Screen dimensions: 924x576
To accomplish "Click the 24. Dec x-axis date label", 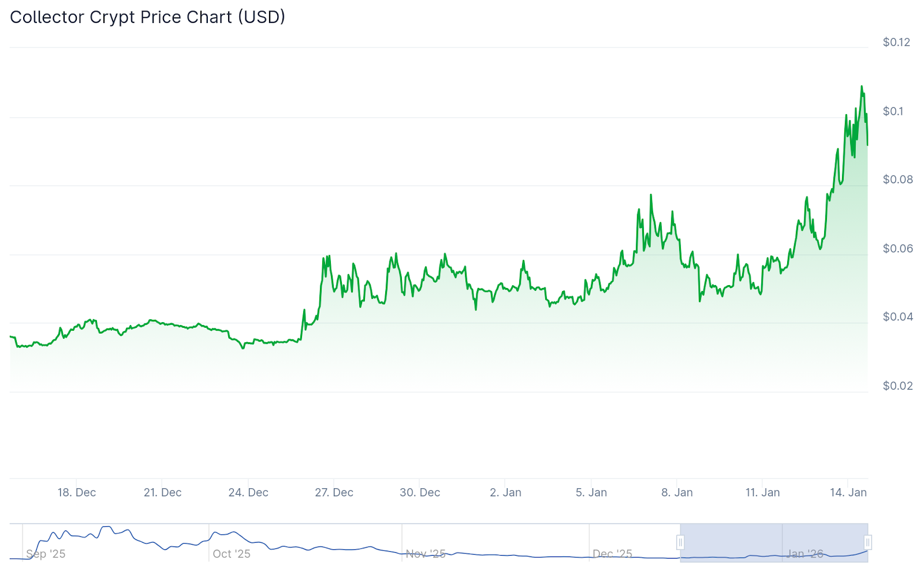I will (x=248, y=493).
